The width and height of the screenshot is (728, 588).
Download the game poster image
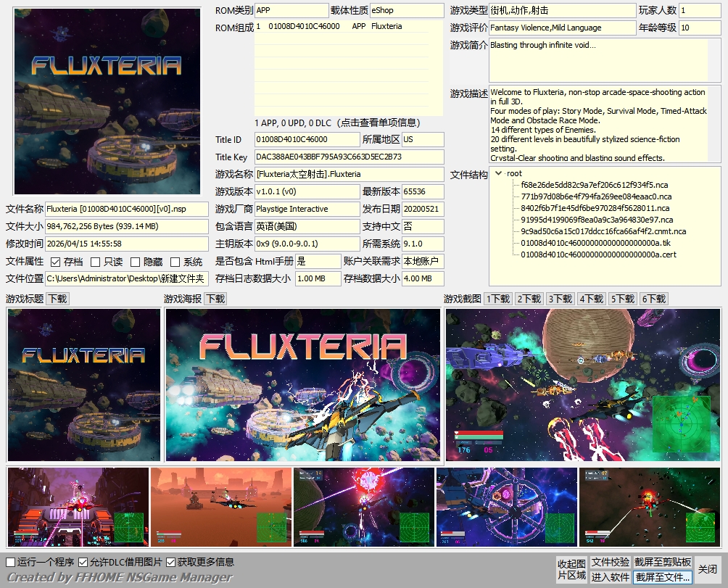pyautogui.click(x=215, y=299)
